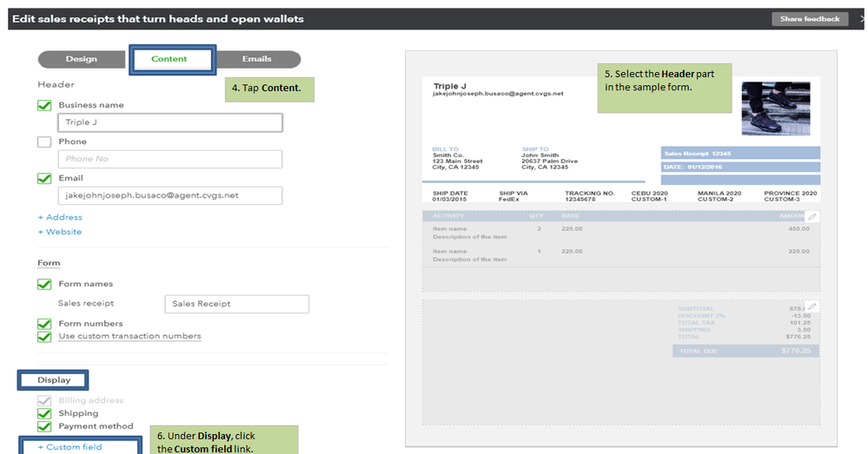Go to the Emails tab
Image resolution: width=868 pixels, height=454 pixels.
(x=257, y=59)
